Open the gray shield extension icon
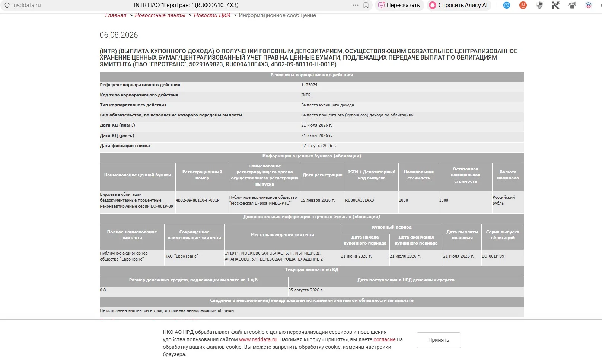The image size is (602, 364). (539, 5)
